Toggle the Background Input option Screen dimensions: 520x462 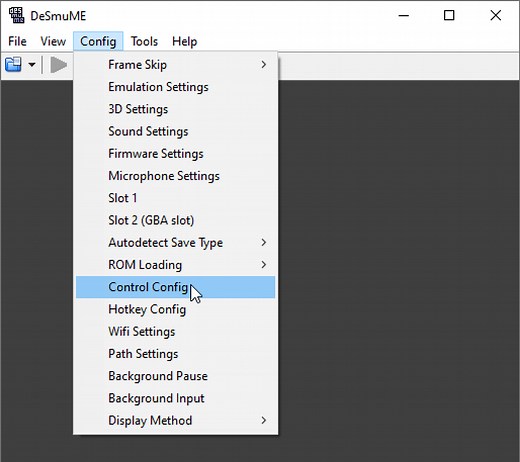[175, 398]
